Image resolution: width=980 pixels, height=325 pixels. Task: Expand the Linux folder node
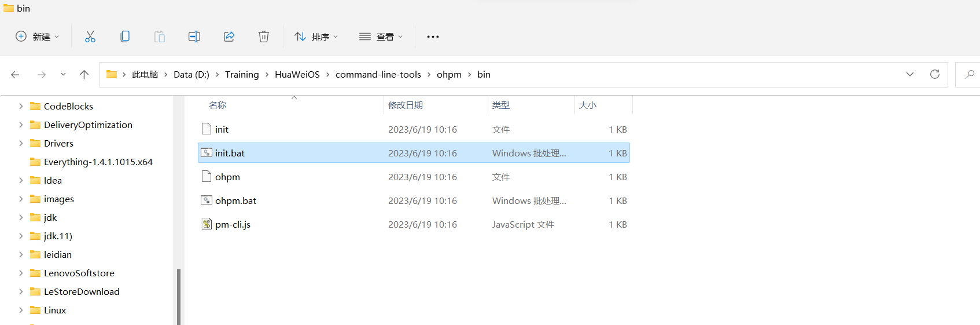point(21,310)
